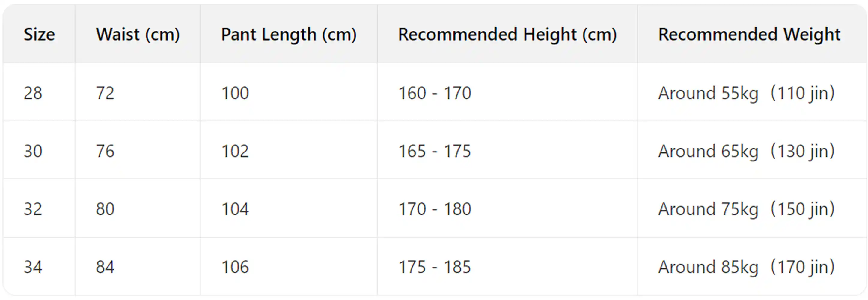Image resolution: width=868 pixels, height=300 pixels.
Task: Click the Around 85kg (170 jin) cell
Action: pos(746,267)
